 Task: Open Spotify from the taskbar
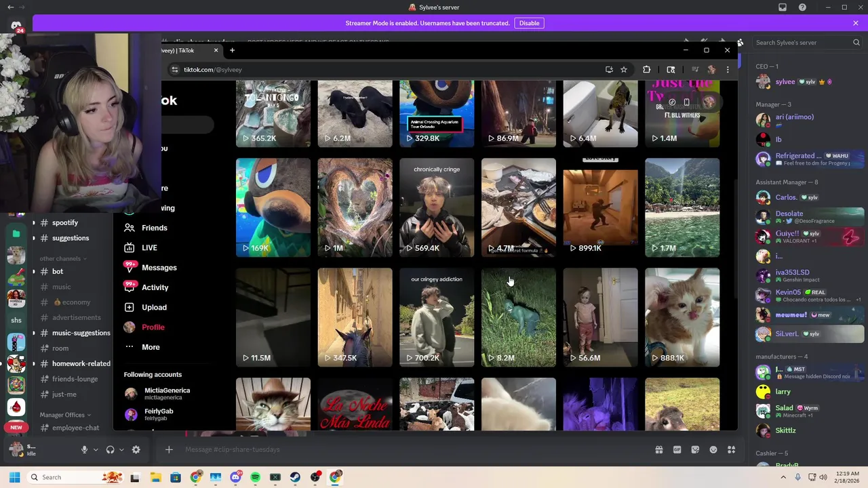(255, 477)
